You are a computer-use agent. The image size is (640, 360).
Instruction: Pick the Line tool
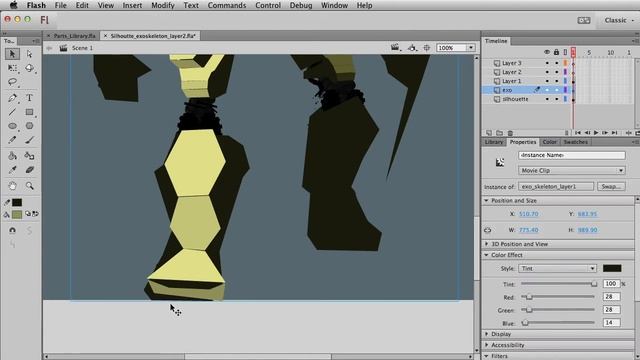[12, 112]
